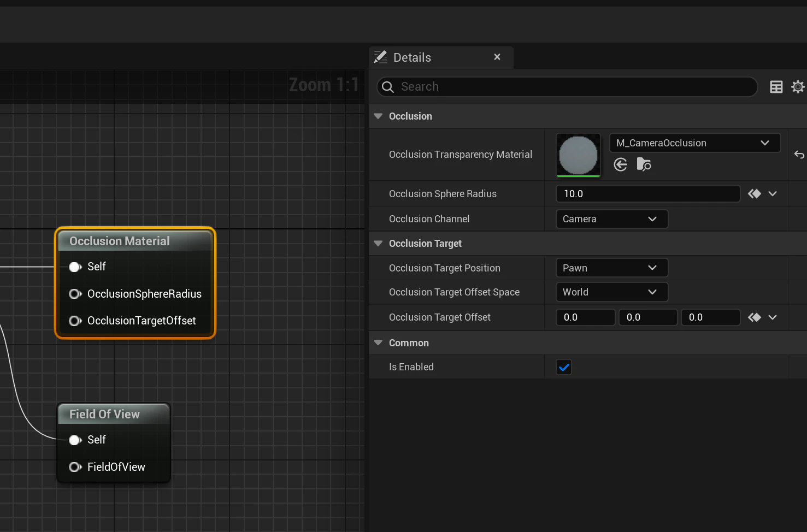Select the Occlusion Material node title
Image resolution: width=807 pixels, height=532 pixels.
[120, 241]
